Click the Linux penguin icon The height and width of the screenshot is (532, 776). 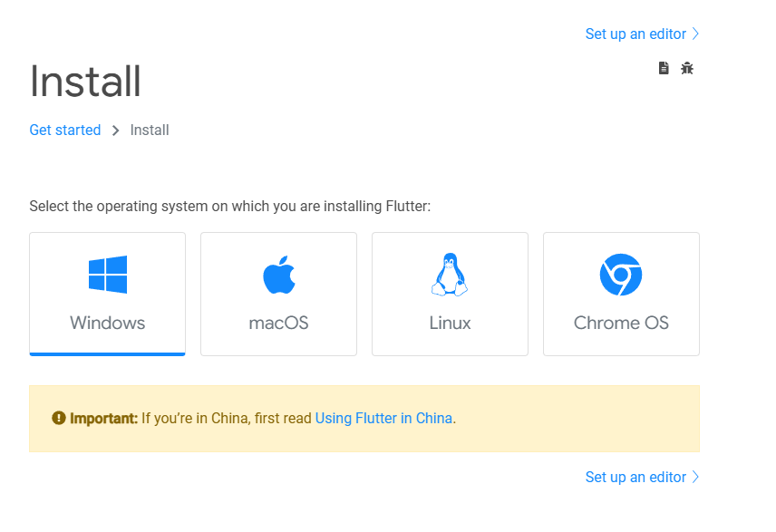point(450,275)
